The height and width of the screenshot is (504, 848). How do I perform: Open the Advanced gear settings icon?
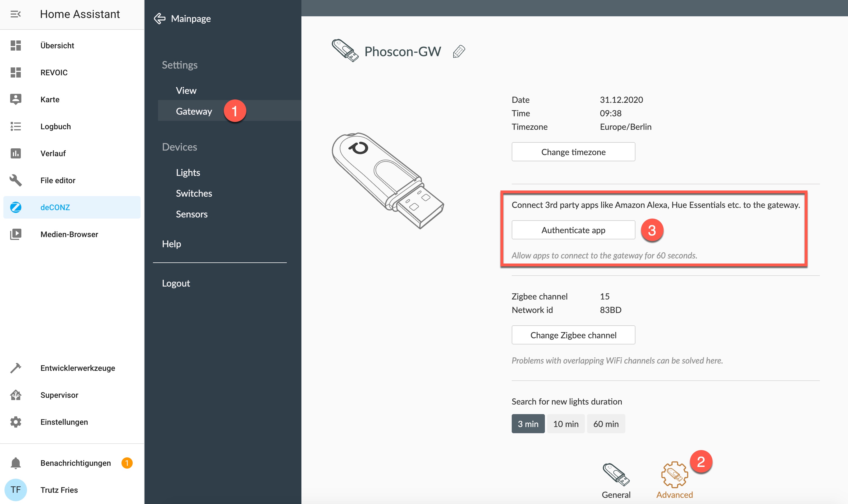[x=674, y=475]
